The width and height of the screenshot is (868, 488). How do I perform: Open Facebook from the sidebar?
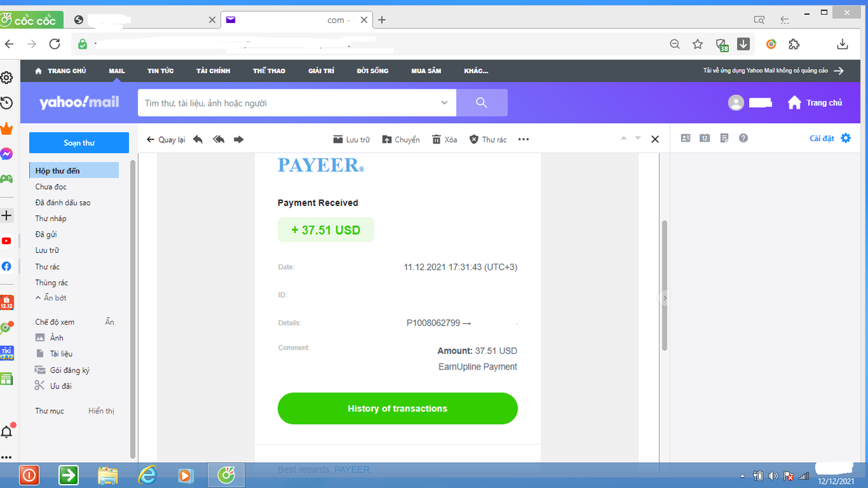(x=6, y=266)
